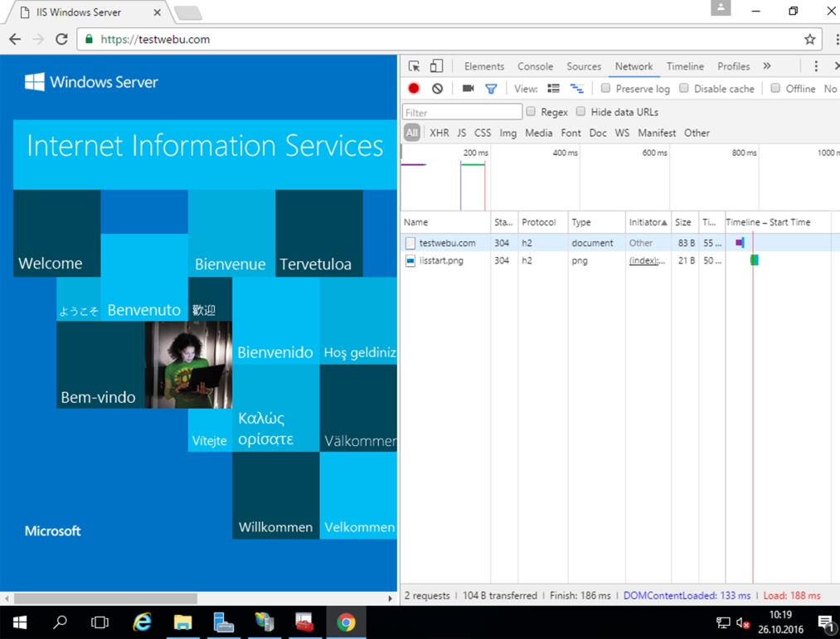Open the Sources tab

point(584,66)
